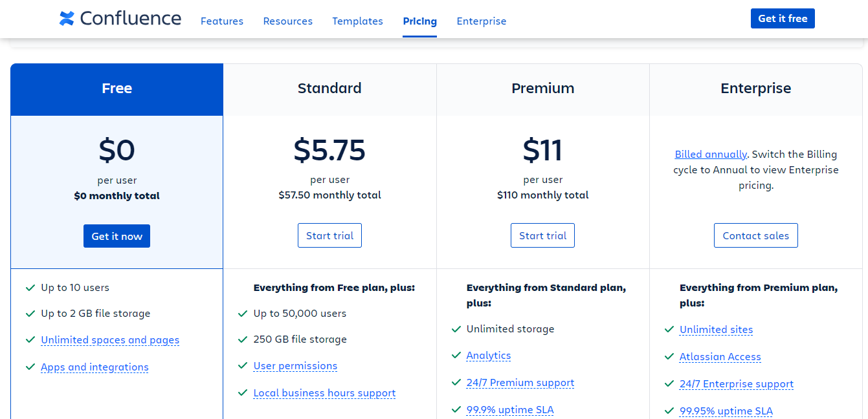Click the Atlassian Access link

click(x=720, y=357)
